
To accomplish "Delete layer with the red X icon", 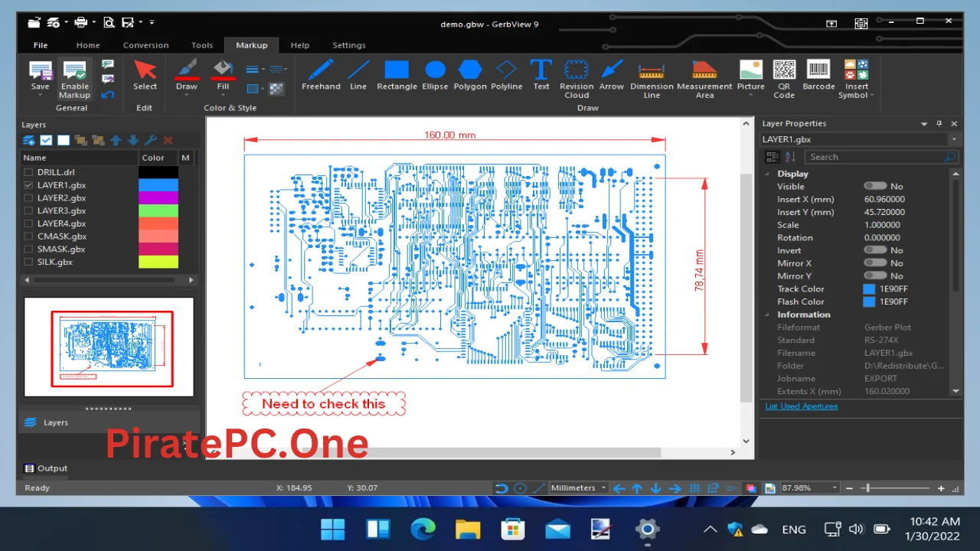I will [x=168, y=140].
